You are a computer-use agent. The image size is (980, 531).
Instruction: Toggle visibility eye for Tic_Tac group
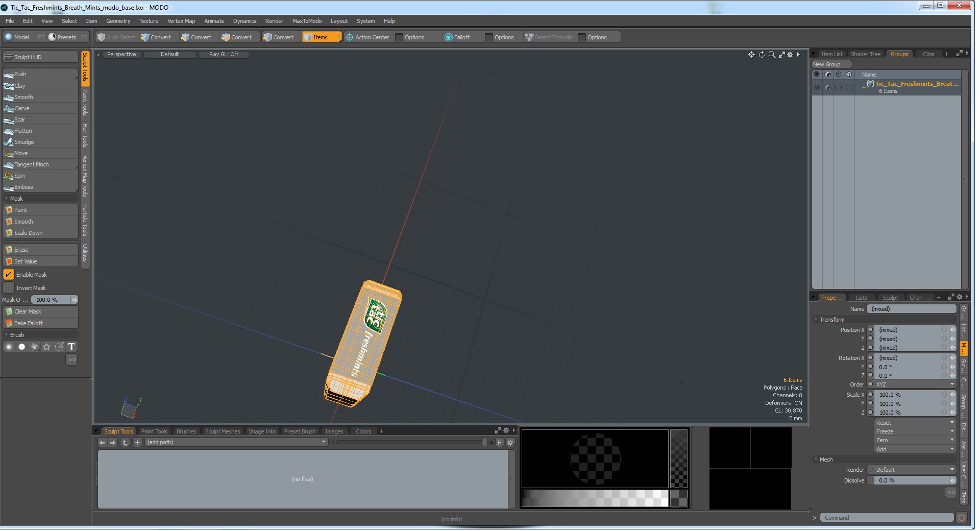(817, 88)
